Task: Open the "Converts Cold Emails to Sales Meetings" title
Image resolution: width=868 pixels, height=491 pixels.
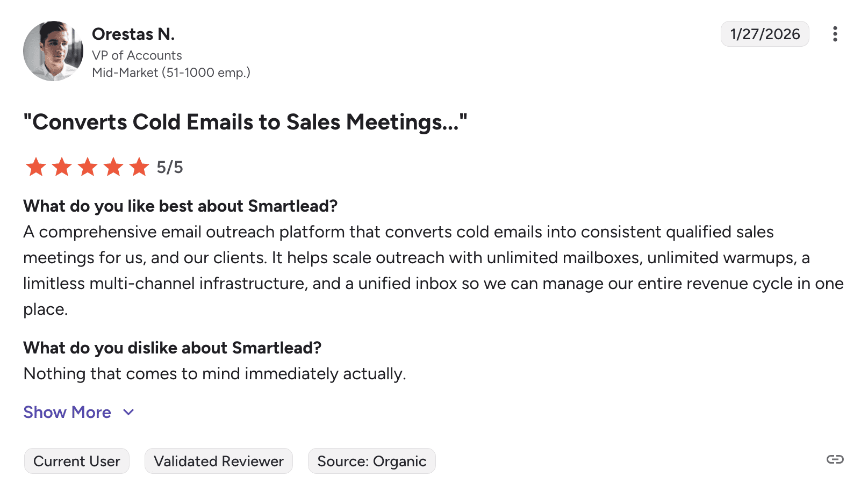Action: [245, 122]
